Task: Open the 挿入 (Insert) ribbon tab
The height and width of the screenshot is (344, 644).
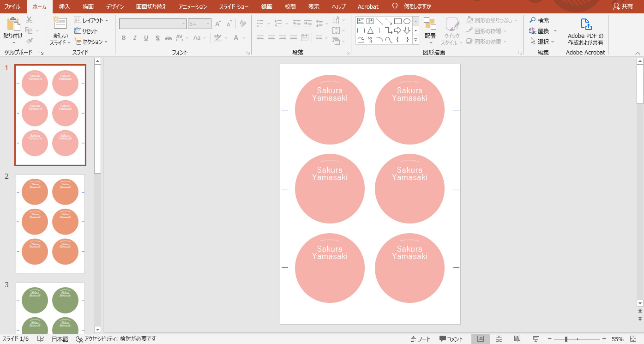Action: tap(65, 6)
